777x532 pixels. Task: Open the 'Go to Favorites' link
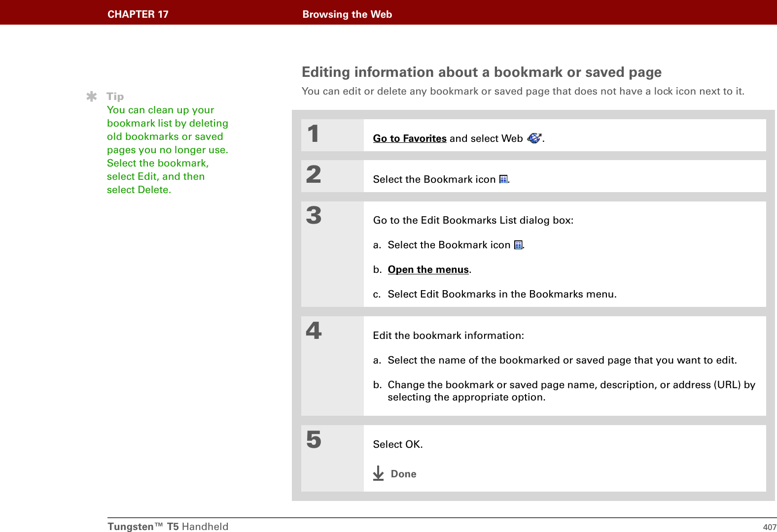[410, 138]
